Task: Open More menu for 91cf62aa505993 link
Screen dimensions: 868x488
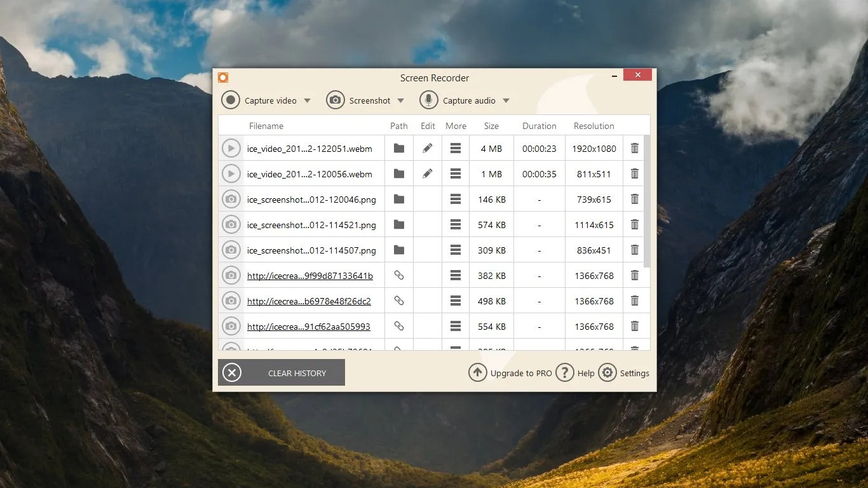Action: (456, 326)
